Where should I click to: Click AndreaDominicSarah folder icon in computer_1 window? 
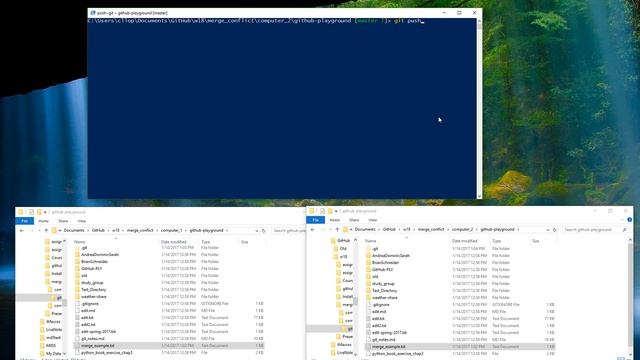pyautogui.click(x=77, y=255)
